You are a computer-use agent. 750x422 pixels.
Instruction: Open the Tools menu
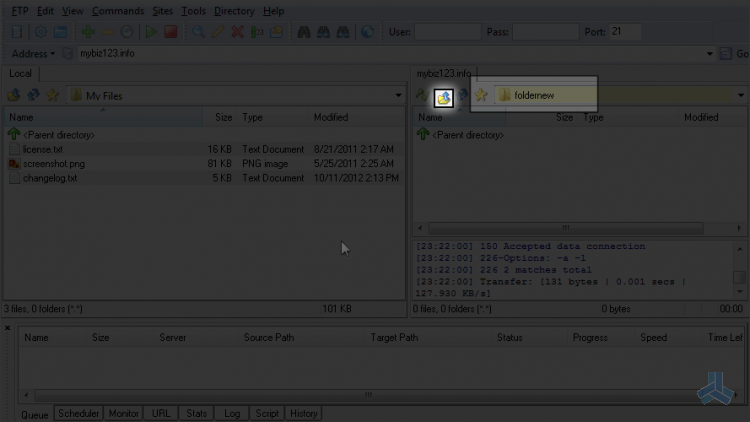(193, 11)
